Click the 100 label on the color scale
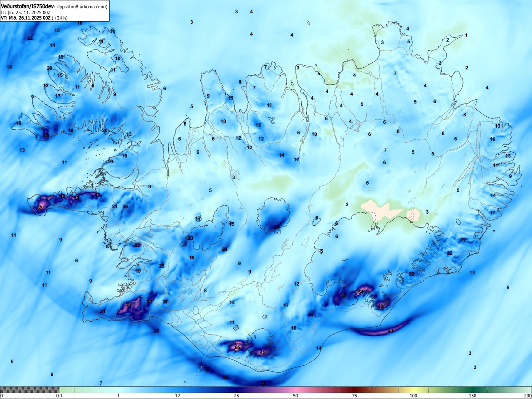This screenshot has width=532, height=399. tap(414, 396)
